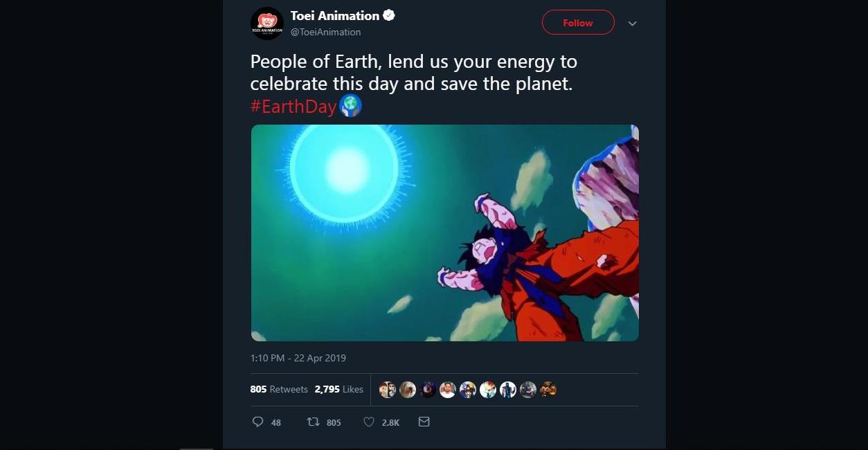The width and height of the screenshot is (868, 450).
Task: Click the Toei Animation profile avatar
Action: [266, 24]
